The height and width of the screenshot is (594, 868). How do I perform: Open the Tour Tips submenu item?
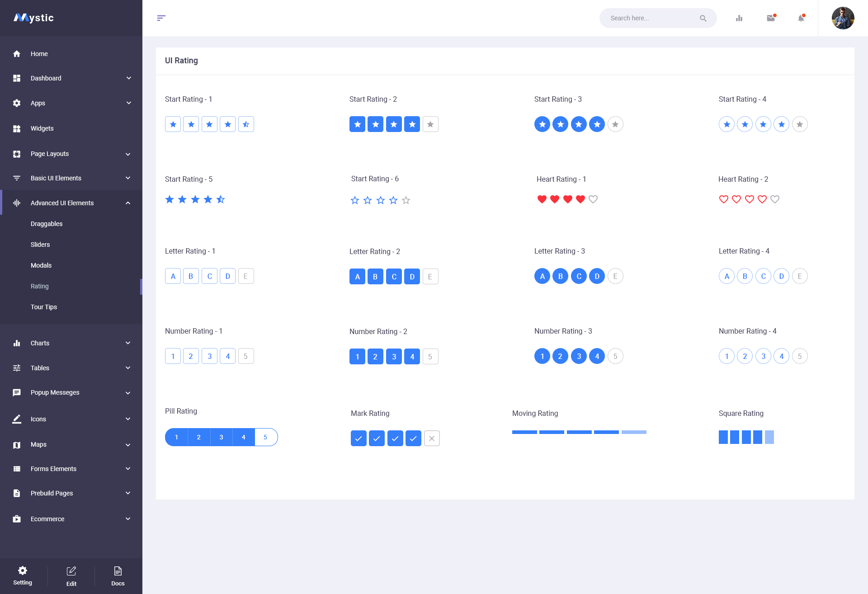(x=44, y=307)
